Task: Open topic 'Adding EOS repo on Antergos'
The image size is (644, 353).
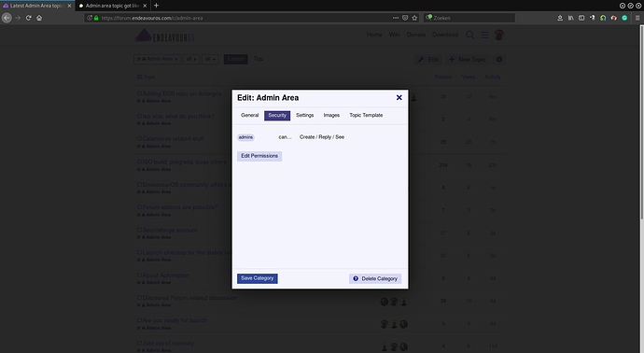Action: (182, 93)
